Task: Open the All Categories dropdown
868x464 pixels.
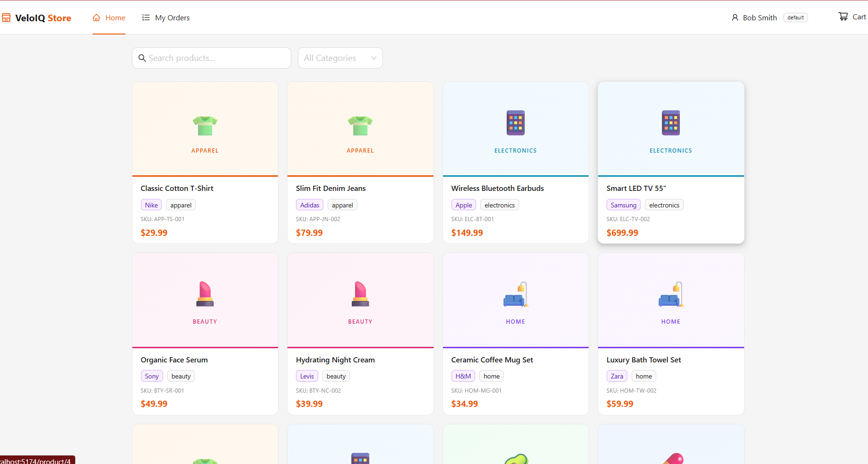Action: tap(340, 58)
